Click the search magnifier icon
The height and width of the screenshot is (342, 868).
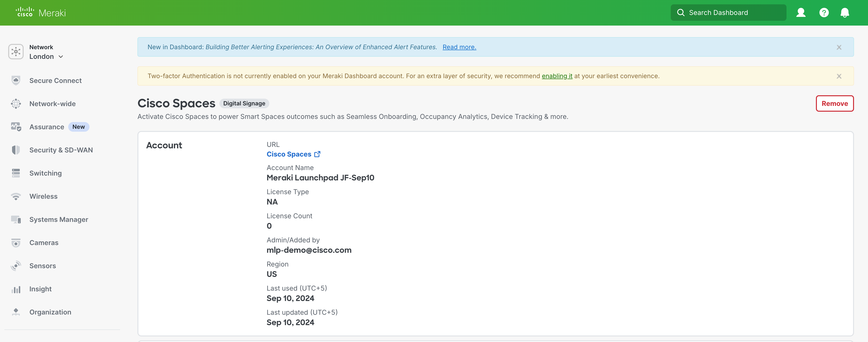point(681,13)
